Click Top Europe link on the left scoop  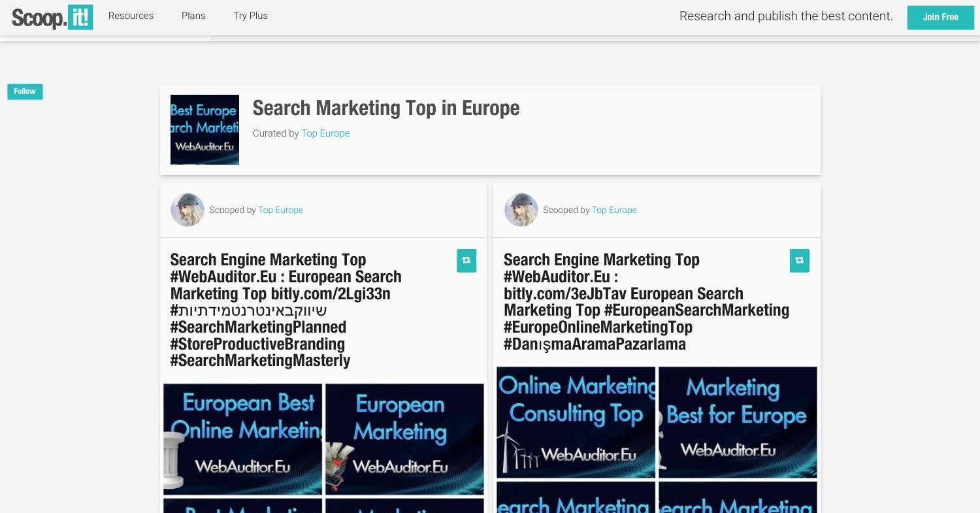[x=280, y=210]
